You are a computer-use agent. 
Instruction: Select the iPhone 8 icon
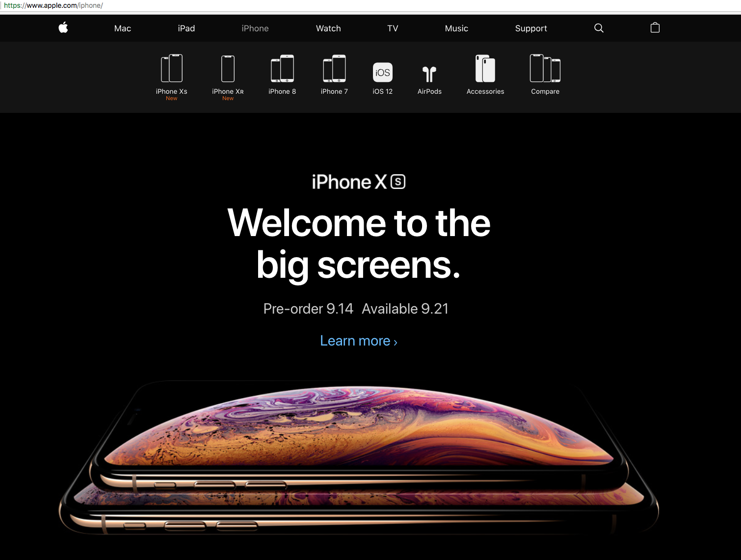(282, 68)
